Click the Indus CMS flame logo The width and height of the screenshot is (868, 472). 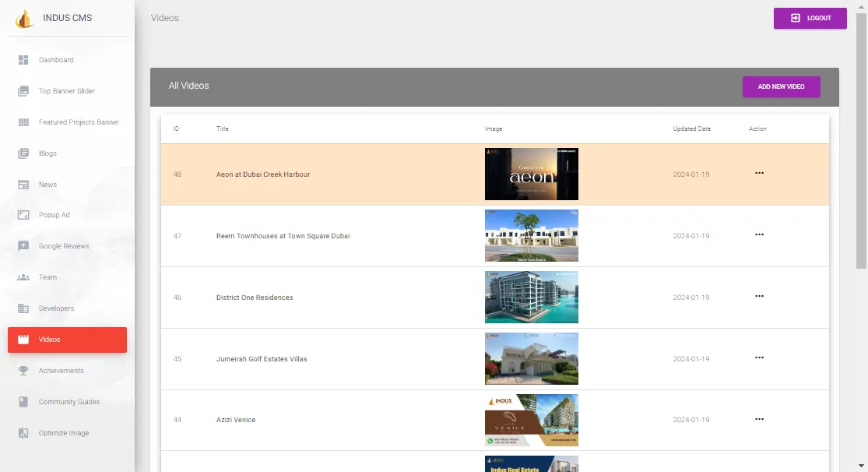tap(24, 19)
